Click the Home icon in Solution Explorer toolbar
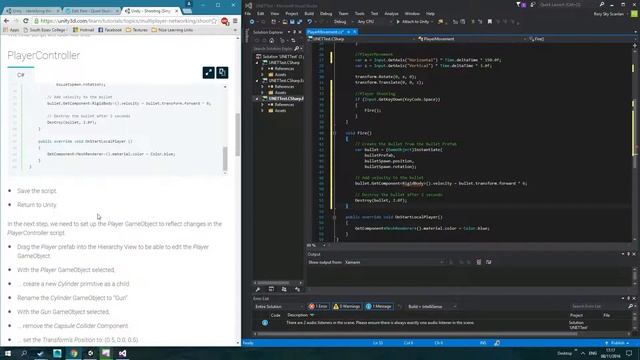 pyautogui.click(x=271, y=40)
